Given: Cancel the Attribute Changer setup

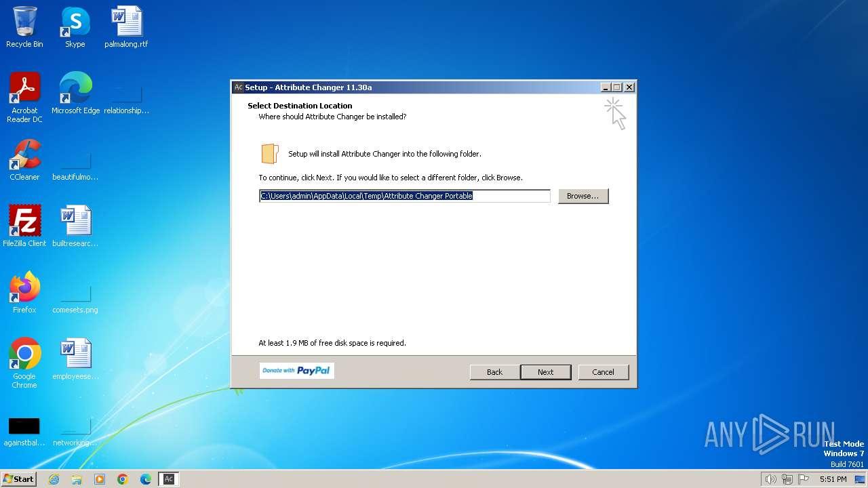Looking at the screenshot, I should pos(604,372).
